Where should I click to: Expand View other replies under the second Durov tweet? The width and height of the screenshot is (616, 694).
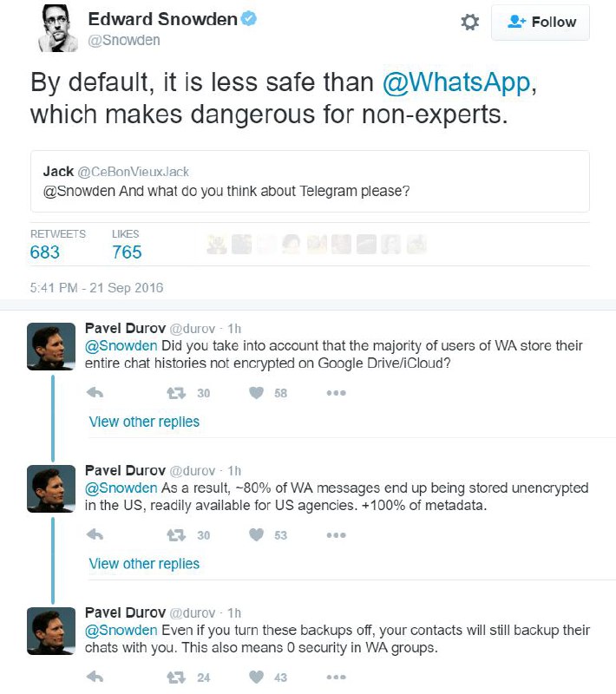pyautogui.click(x=144, y=564)
